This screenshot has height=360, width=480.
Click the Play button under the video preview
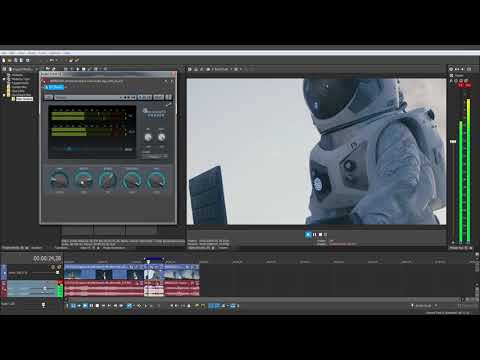308,235
